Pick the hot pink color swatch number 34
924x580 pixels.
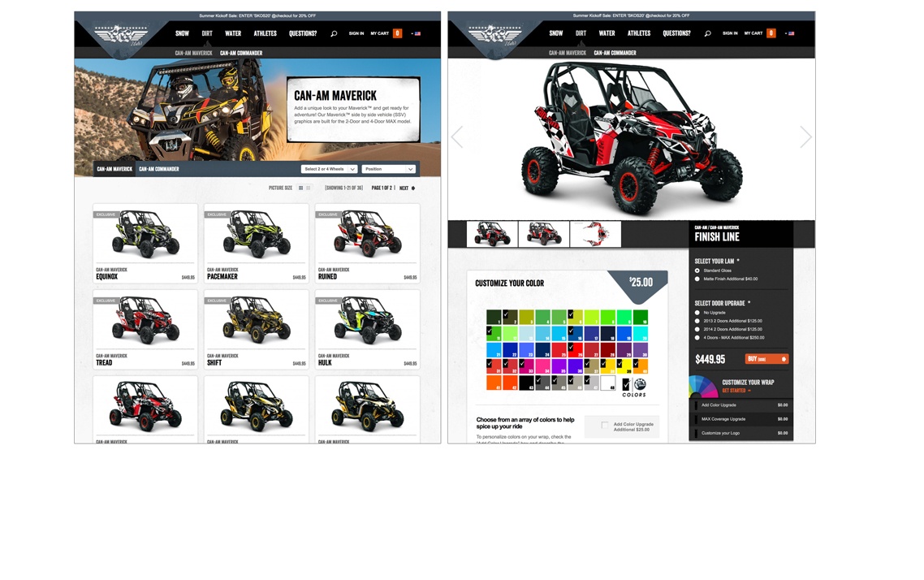pos(542,366)
